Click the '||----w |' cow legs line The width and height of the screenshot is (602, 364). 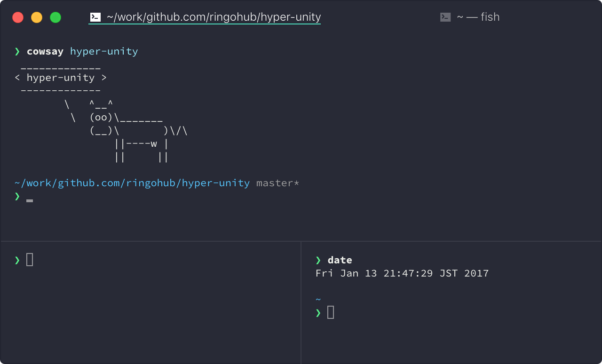point(142,144)
